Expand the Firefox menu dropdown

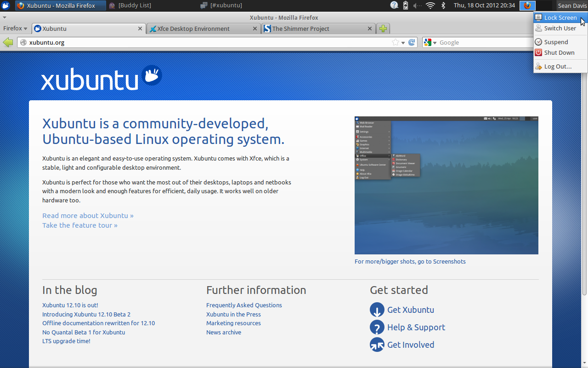pyautogui.click(x=15, y=29)
